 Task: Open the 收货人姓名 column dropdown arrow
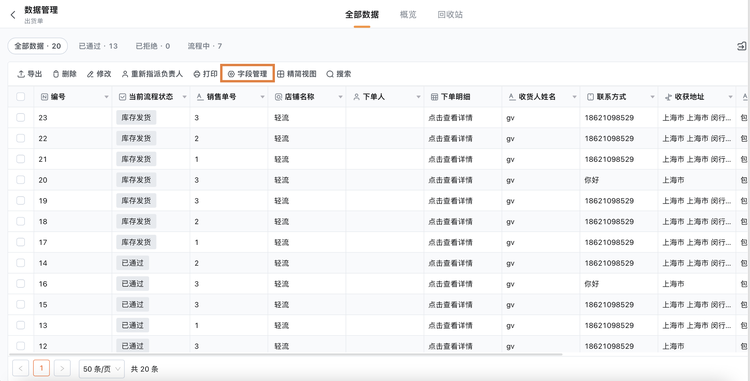pos(574,97)
